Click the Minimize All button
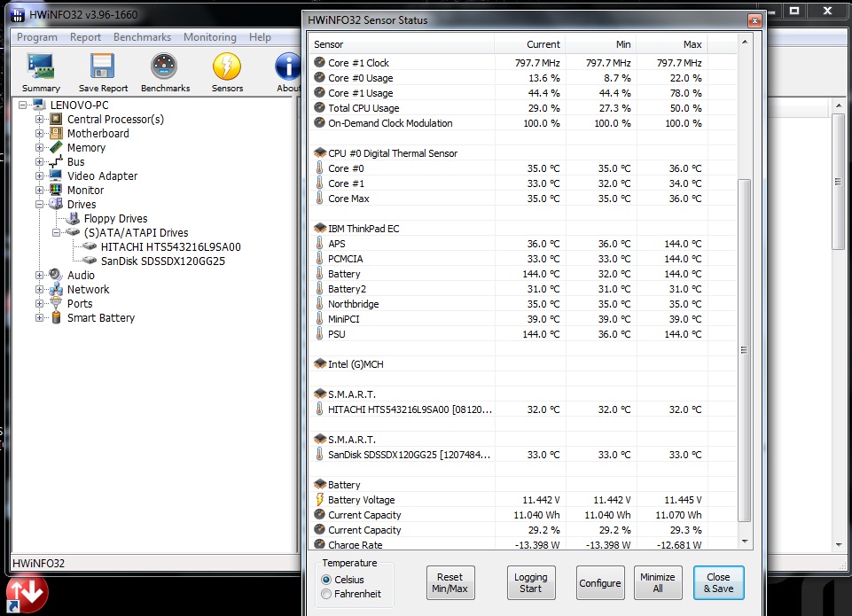852x616 pixels. click(658, 582)
